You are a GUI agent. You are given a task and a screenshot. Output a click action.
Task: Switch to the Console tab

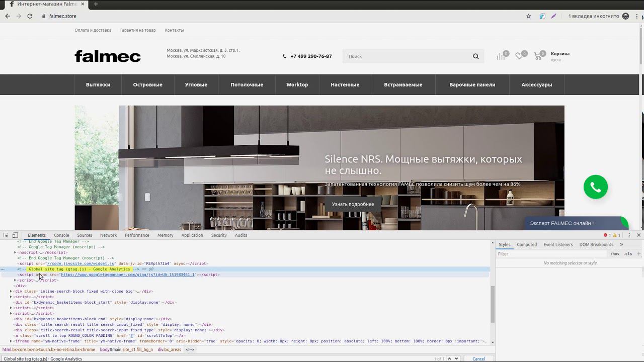pyautogui.click(x=61, y=235)
